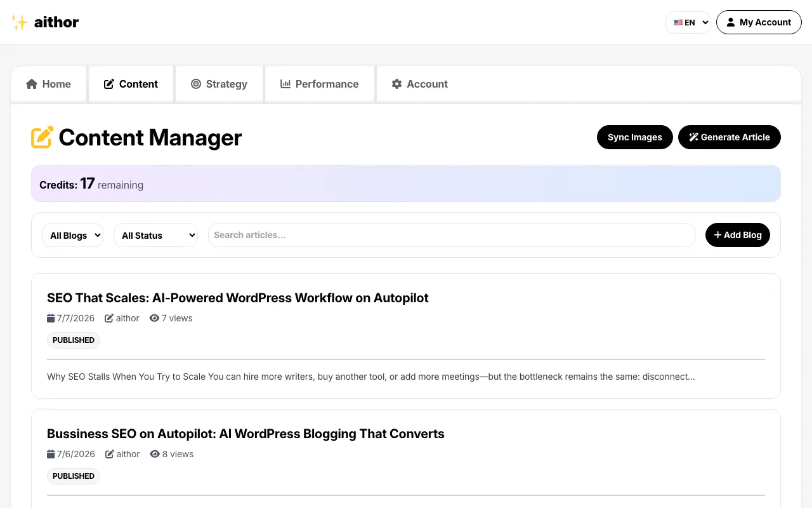
Task: Click author name aithor on 7/7/2026 article
Action: click(x=128, y=318)
